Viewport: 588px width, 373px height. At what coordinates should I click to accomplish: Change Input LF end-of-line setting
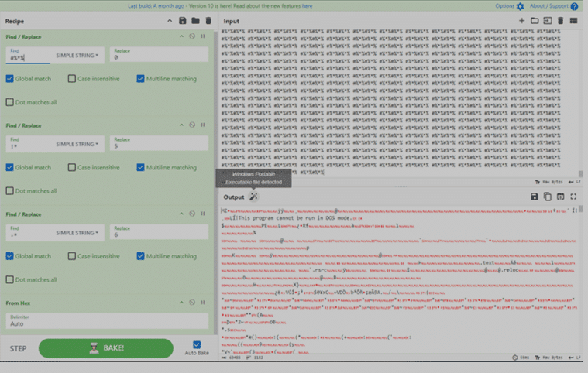[575, 182]
